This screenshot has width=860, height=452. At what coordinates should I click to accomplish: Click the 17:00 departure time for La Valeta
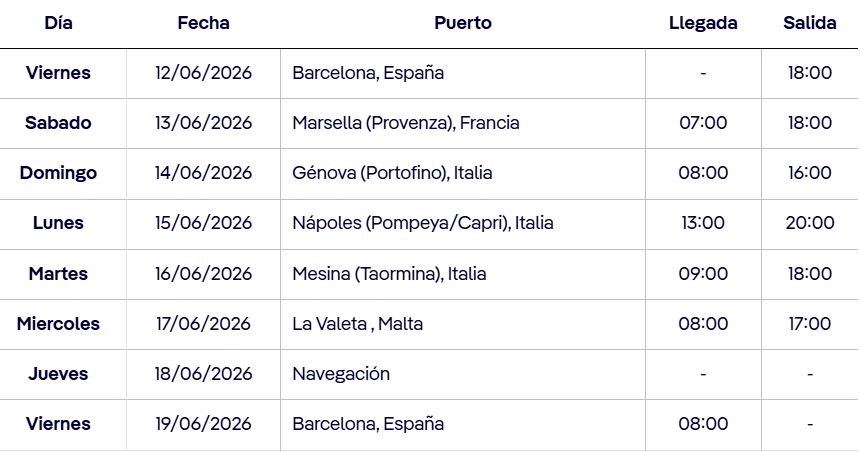(809, 323)
